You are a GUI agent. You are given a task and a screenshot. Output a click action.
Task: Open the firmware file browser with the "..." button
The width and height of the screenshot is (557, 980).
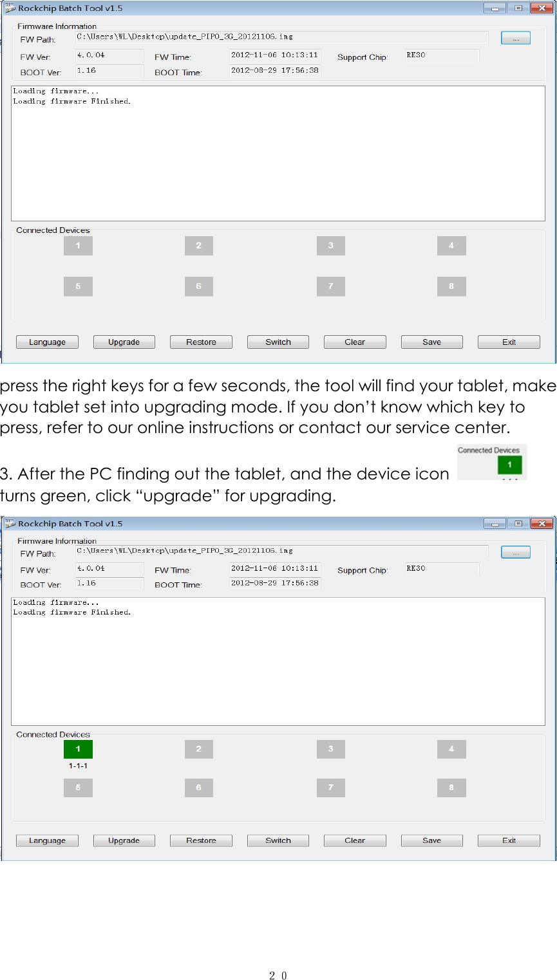[515, 37]
